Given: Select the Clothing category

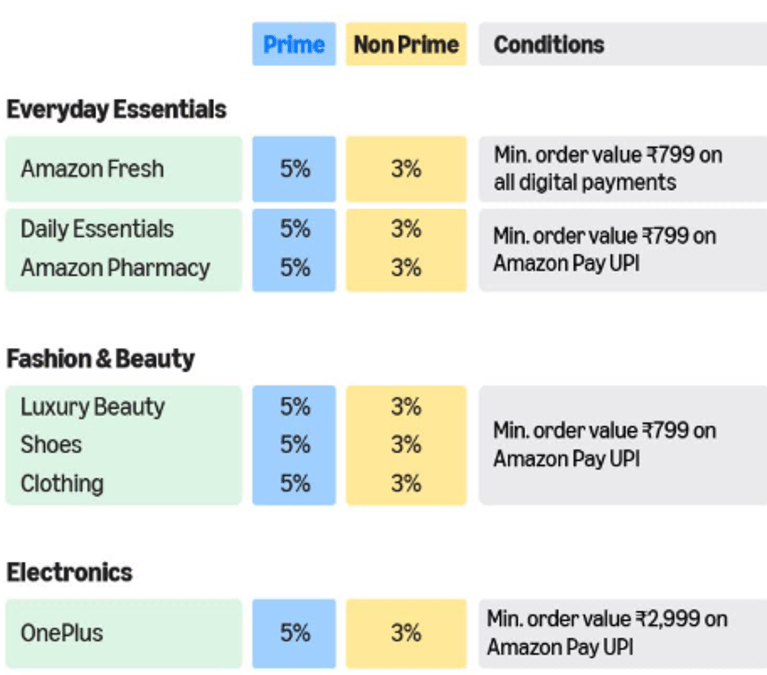Looking at the screenshot, I should coord(62,484).
